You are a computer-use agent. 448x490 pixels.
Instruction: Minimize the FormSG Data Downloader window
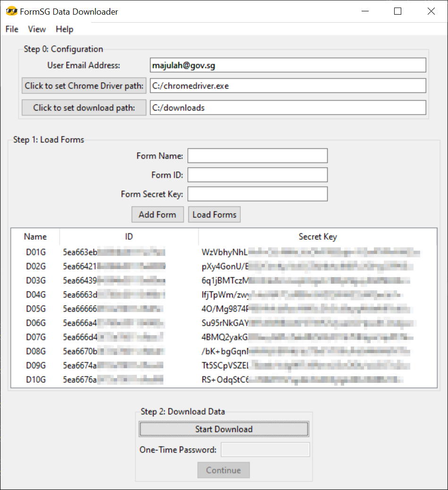(x=365, y=11)
